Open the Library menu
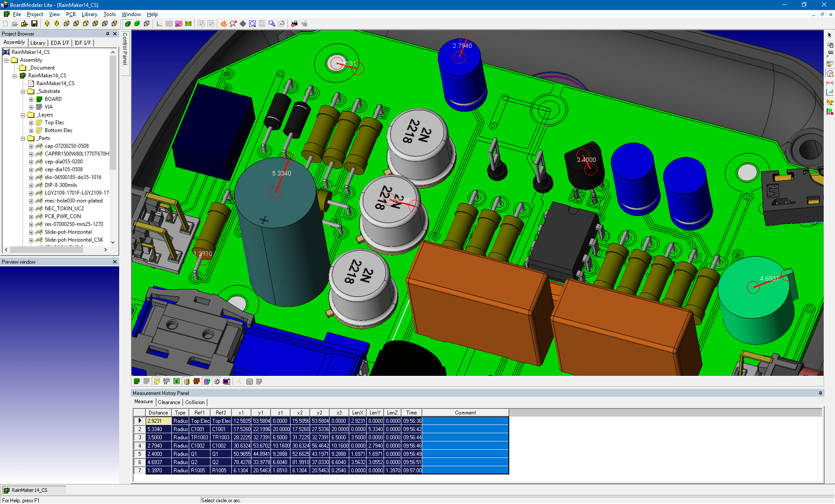Viewport: 835px width, 504px height. pyautogui.click(x=89, y=14)
